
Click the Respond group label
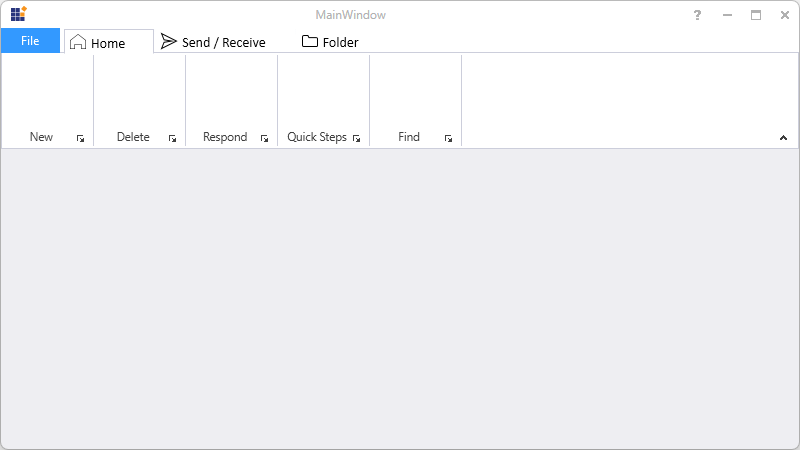[x=225, y=137]
